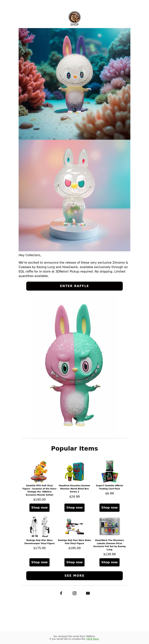Viewport: 149px width, 644px height.
Task: Click the SEE MORE button
Action: [74, 576]
